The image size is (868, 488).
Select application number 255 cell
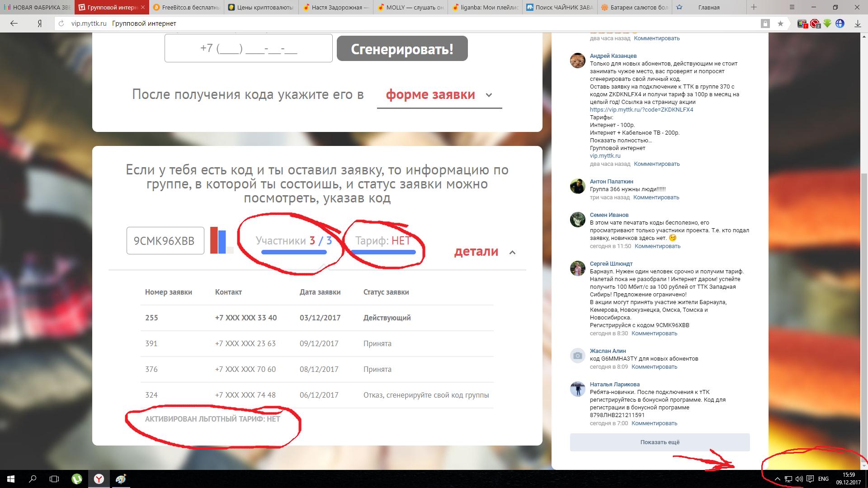click(x=151, y=318)
